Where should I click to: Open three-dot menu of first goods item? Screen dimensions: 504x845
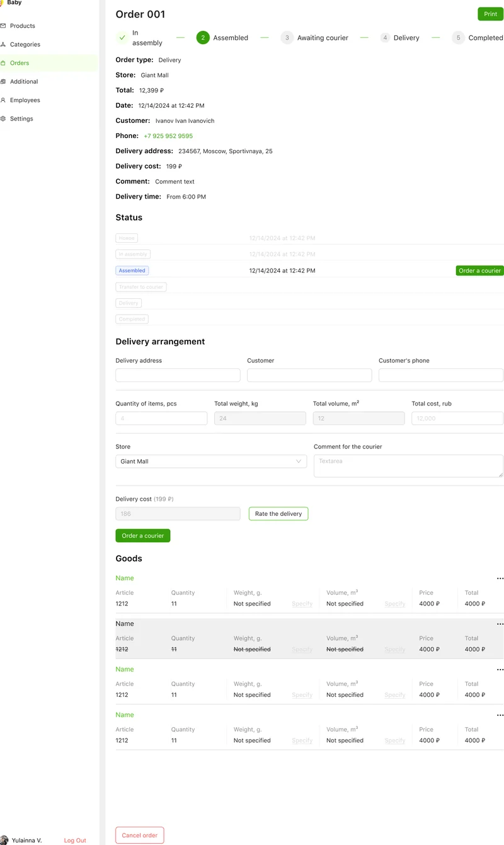tap(500, 578)
